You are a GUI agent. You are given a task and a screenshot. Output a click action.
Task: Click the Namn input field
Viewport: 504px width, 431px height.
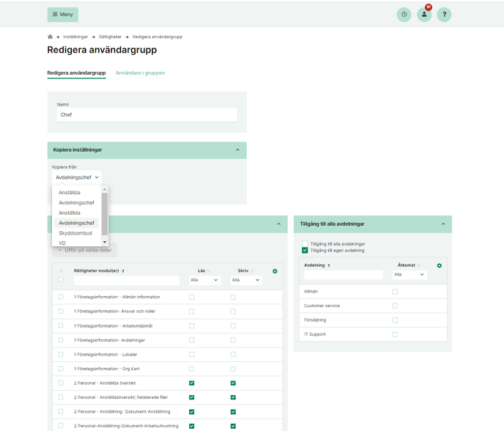147,115
